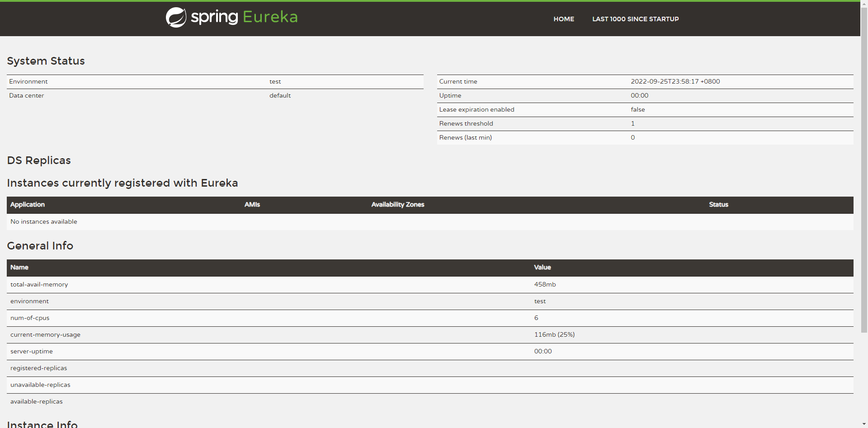Click the num-of-cpus value "6"

[x=536, y=318]
